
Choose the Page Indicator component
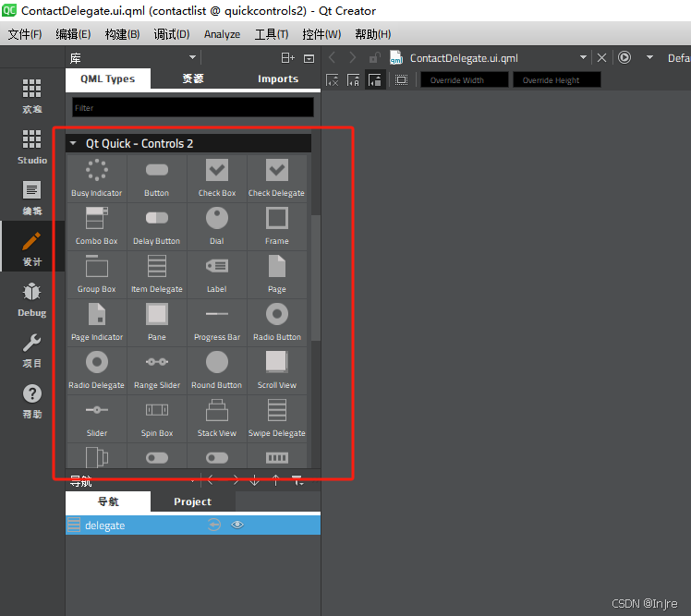(x=96, y=322)
